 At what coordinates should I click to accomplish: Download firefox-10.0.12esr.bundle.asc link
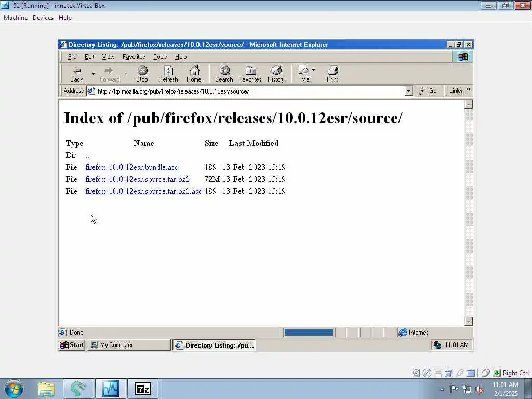coord(131,167)
